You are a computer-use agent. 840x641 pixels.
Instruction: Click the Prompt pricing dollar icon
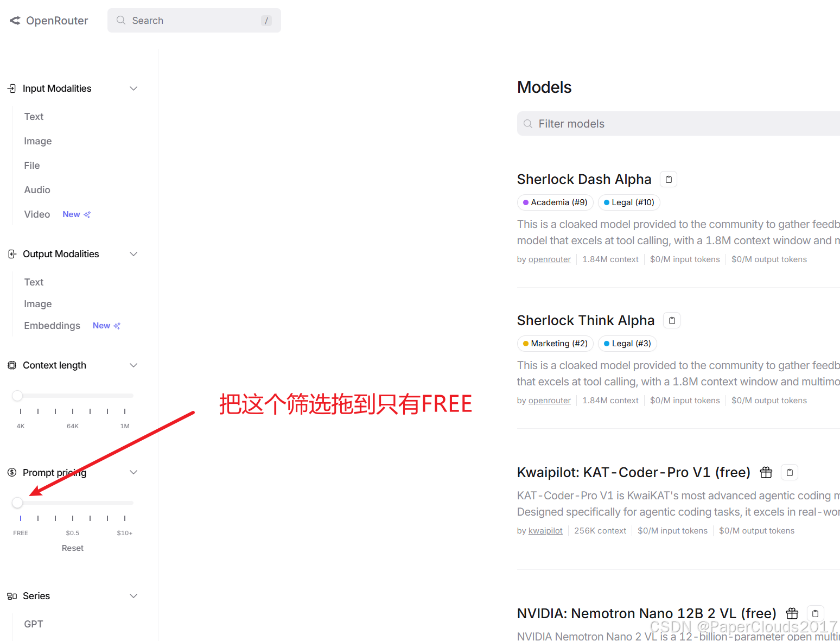(x=12, y=472)
